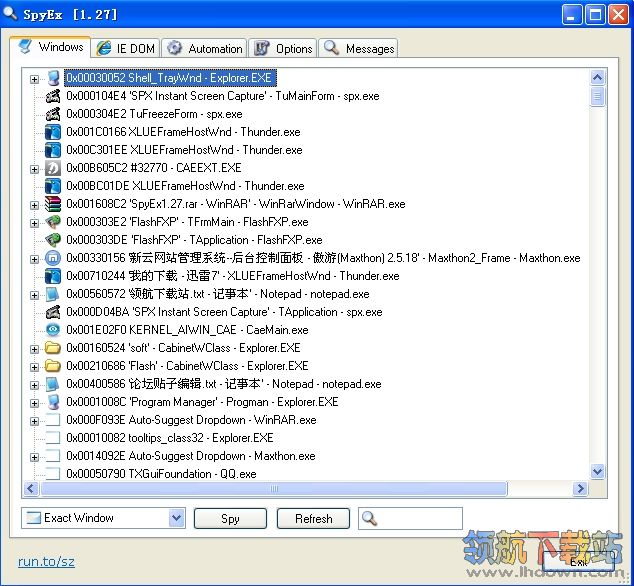Click the Notepad icon beside 0x00560572 row
The height and width of the screenshot is (586, 634).
pos(53,294)
